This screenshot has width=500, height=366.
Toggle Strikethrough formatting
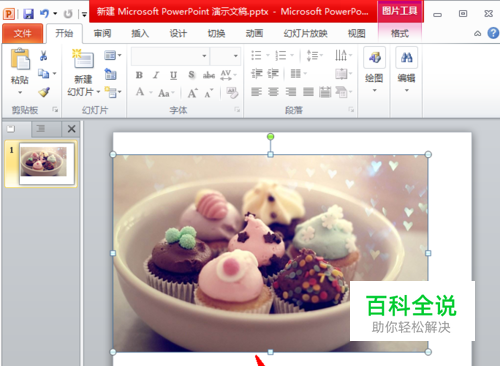[x=209, y=75]
